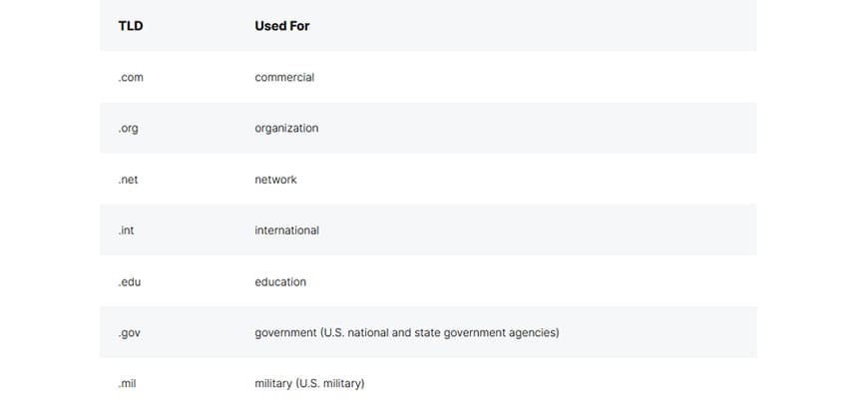Click the .edu TLD entry

(x=130, y=282)
